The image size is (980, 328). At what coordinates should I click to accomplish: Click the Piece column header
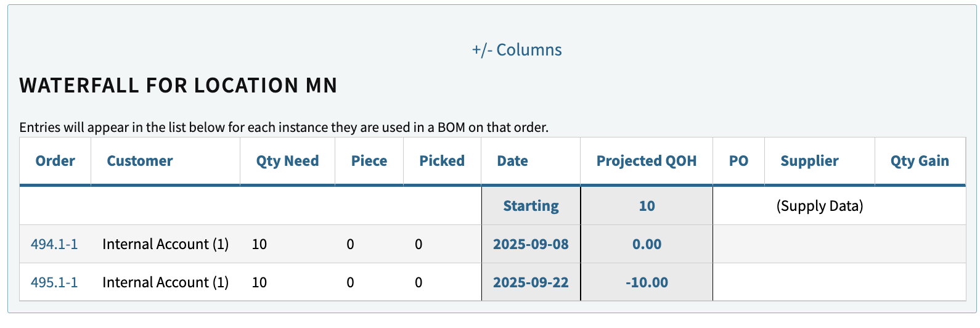[x=369, y=161]
